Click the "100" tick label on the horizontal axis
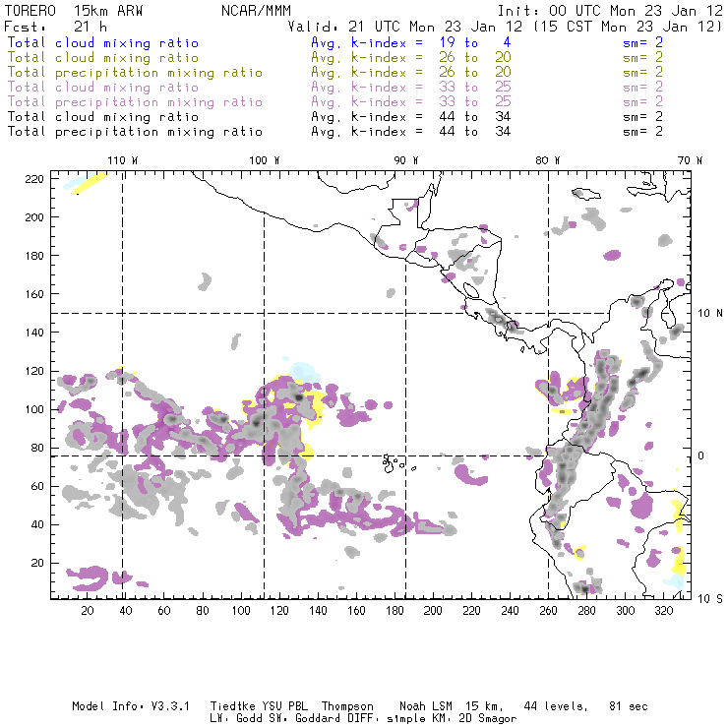 coord(241,611)
